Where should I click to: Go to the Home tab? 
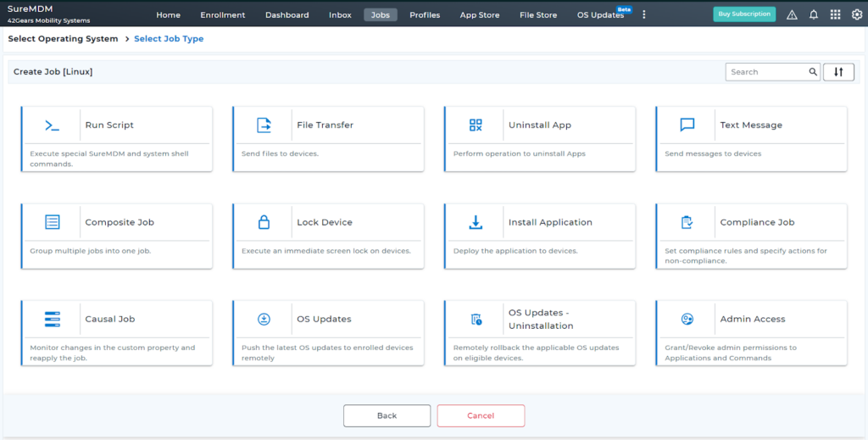[169, 15]
